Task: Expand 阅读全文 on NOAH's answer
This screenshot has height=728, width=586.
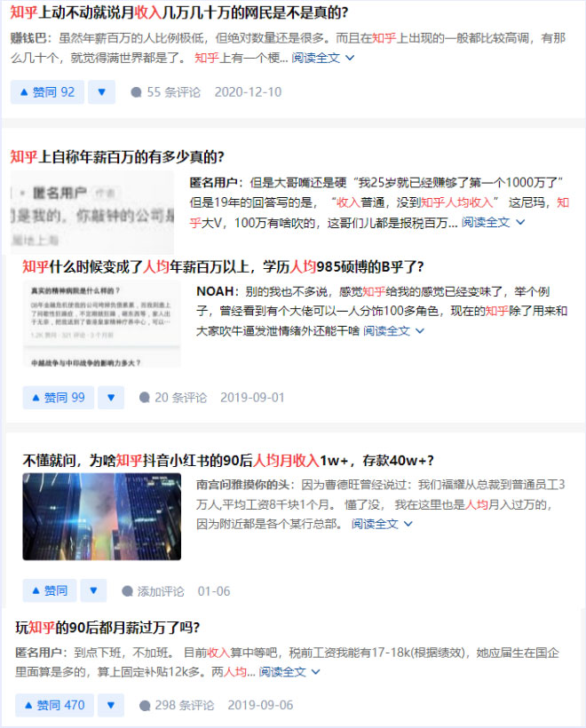Action: point(393,330)
